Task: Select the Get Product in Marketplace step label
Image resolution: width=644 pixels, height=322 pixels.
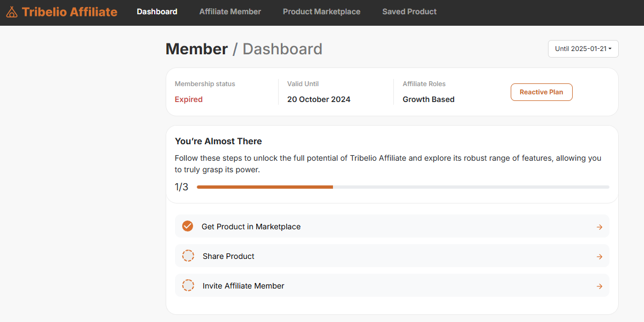Action: coord(251,227)
